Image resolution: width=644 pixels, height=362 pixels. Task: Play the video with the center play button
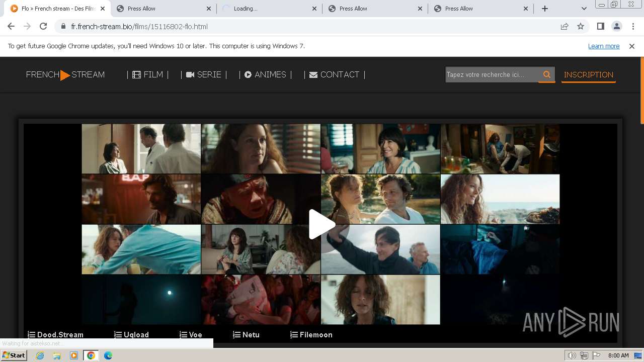pyautogui.click(x=322, y=224)
